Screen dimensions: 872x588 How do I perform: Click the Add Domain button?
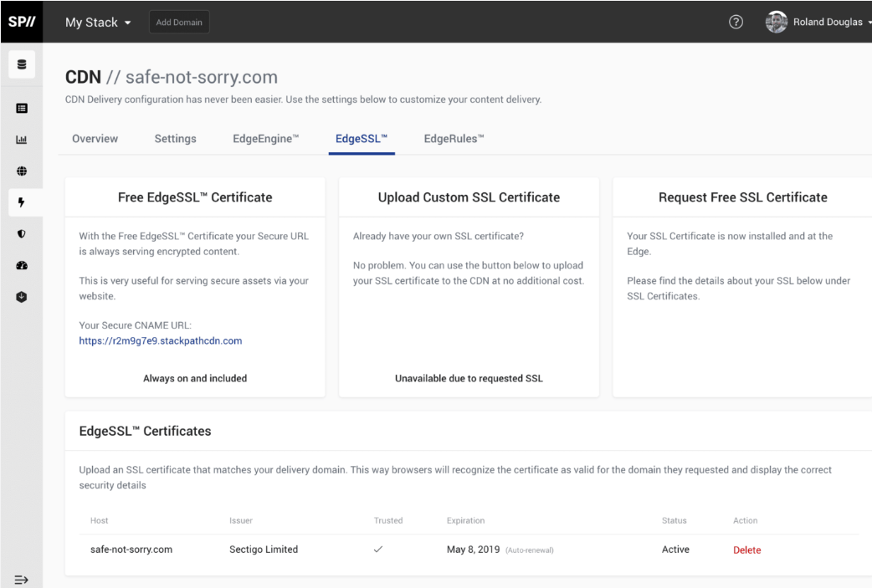[x=179, y=23]
